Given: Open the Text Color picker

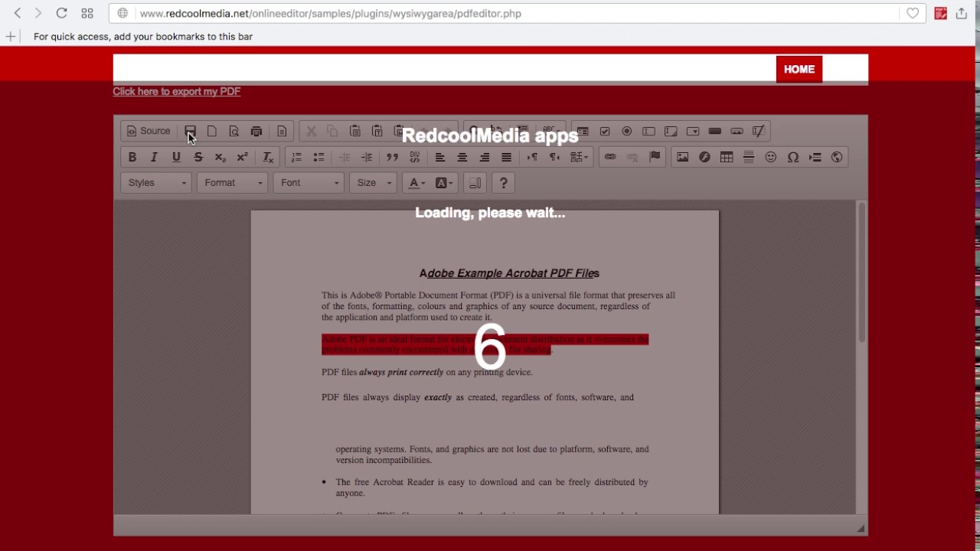Looking at the screenshot, I should click(x=417, y=183).
